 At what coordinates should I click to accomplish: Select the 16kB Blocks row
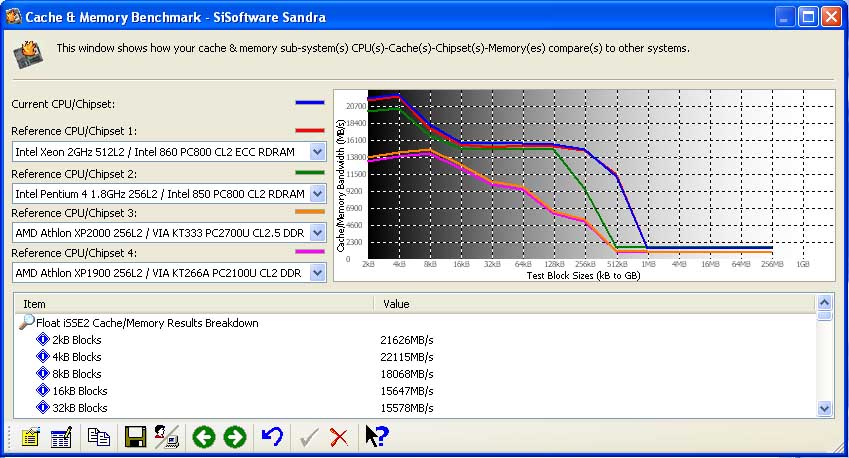pos(415,391)
